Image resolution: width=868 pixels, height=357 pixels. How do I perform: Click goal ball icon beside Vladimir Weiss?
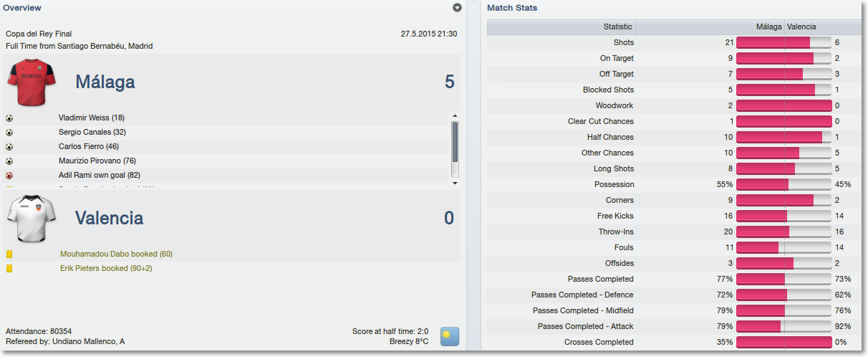point(9,118)
